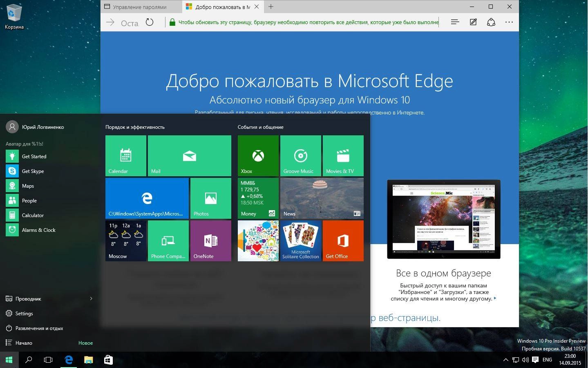Image resolution: width=588 pixels, height=368 pixels.
Task: Open taskbar Search
Action: point(29,360)
